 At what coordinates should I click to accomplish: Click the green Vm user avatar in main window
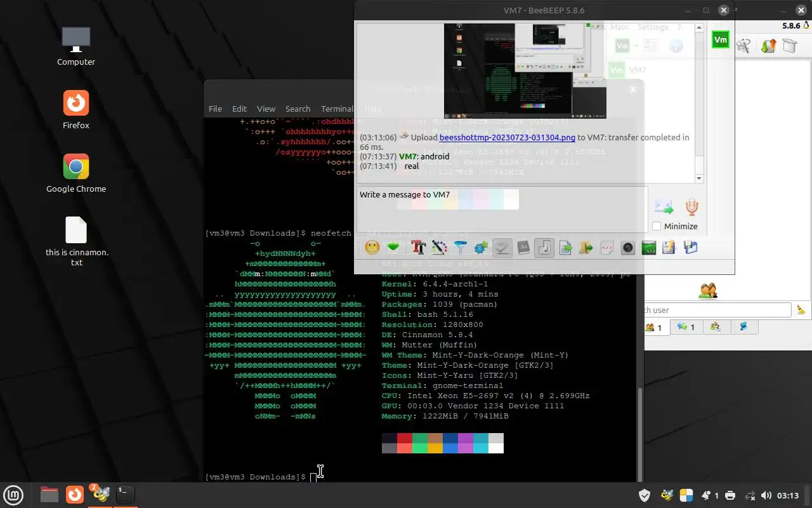721,40
